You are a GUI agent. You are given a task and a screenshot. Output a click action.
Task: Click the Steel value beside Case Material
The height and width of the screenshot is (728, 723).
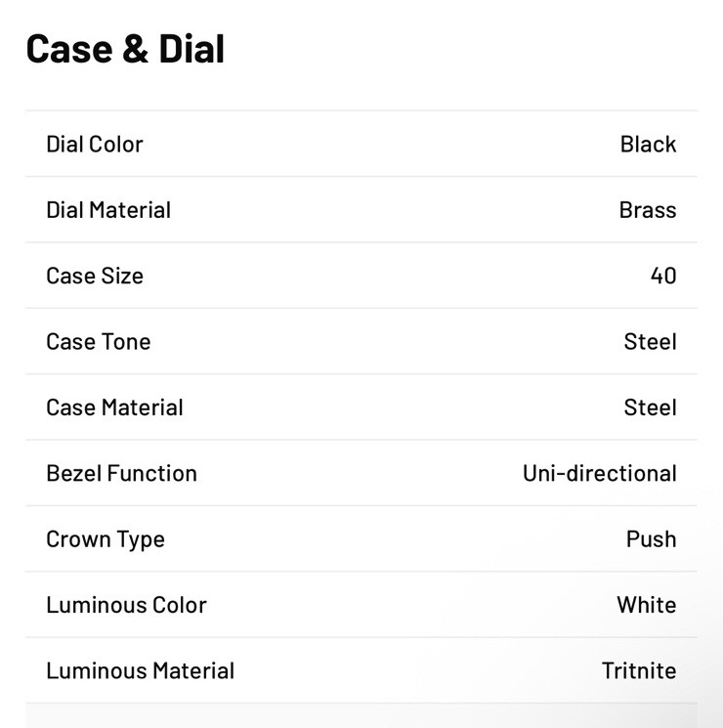click(650, 407)
